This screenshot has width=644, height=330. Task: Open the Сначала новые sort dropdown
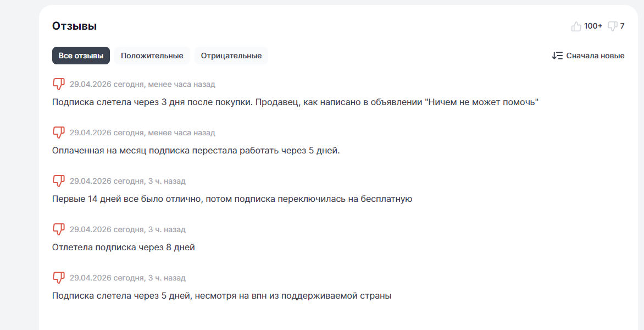click(595, 56)
